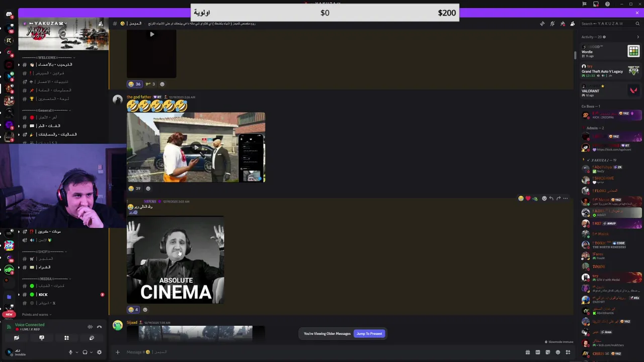Viewport: 644px width, 362px height.
Task: React with red heart on hovered message
Action: click(528, 199)
